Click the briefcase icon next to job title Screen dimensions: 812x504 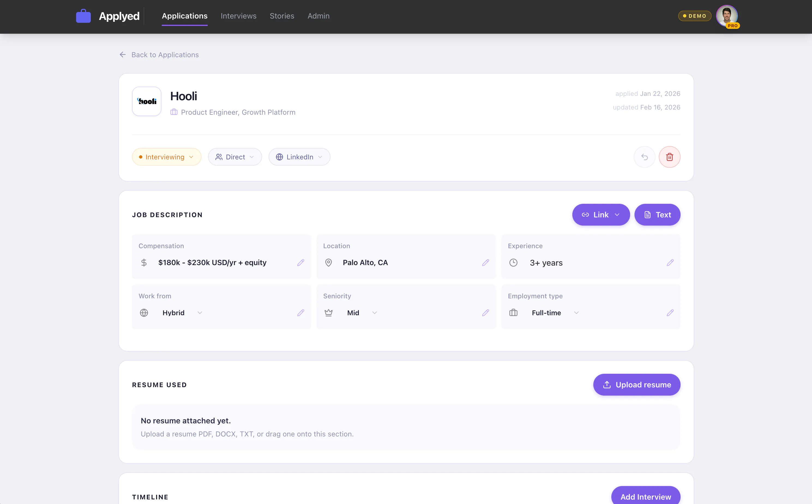click(x=174, y=112)
